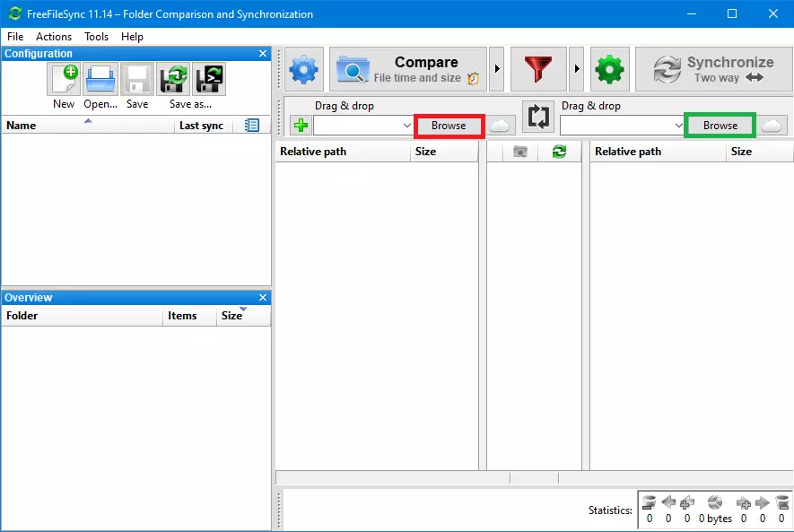Click right grid Size column header
794x532 pixels.
[760, 152]
